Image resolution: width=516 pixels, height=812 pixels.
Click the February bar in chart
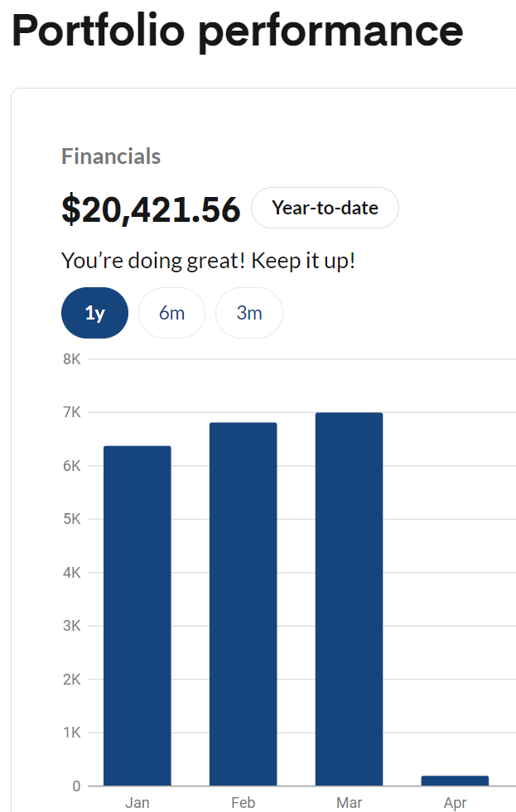coord(243,604)
